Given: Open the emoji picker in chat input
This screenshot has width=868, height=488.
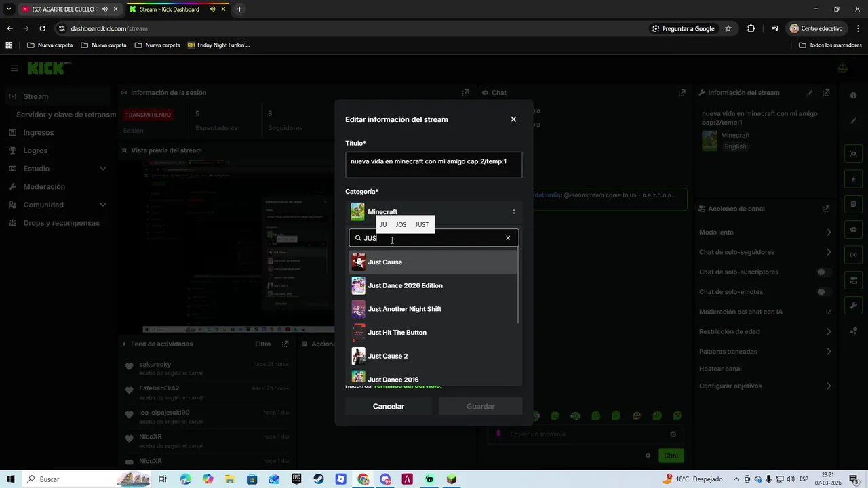Looking at the screenshot, I should pos(673,434).
